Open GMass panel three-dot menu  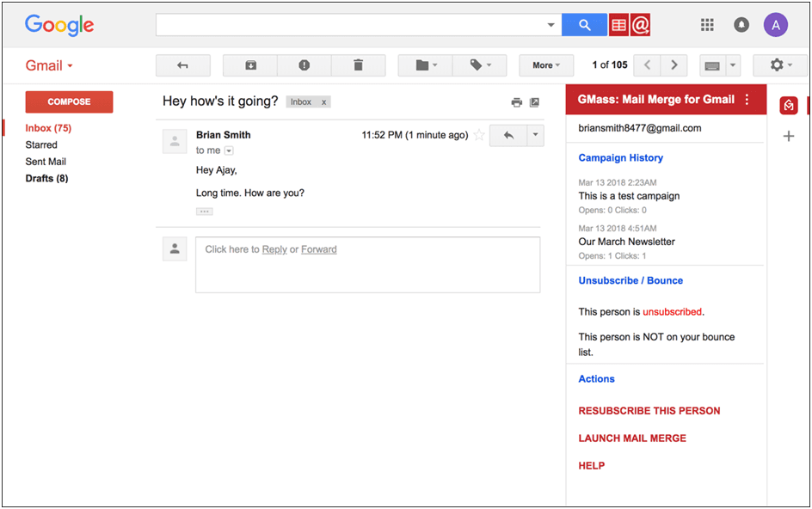[747, 100]
